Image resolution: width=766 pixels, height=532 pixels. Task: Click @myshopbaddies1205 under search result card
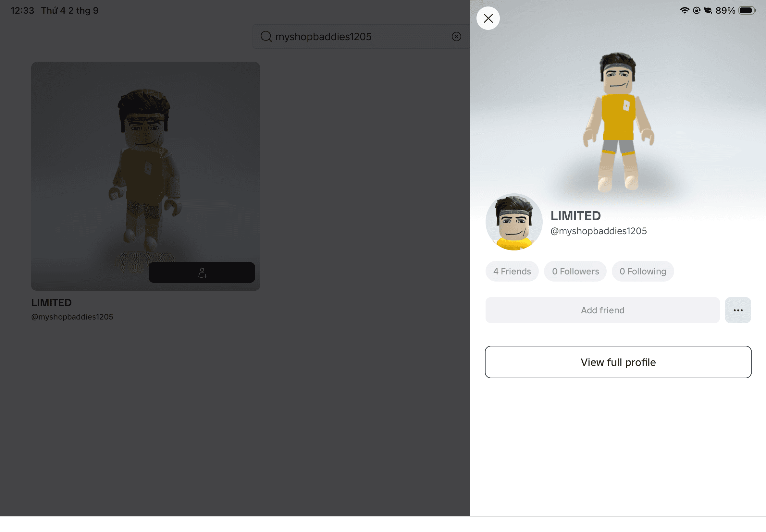click(x=72, y=317)
